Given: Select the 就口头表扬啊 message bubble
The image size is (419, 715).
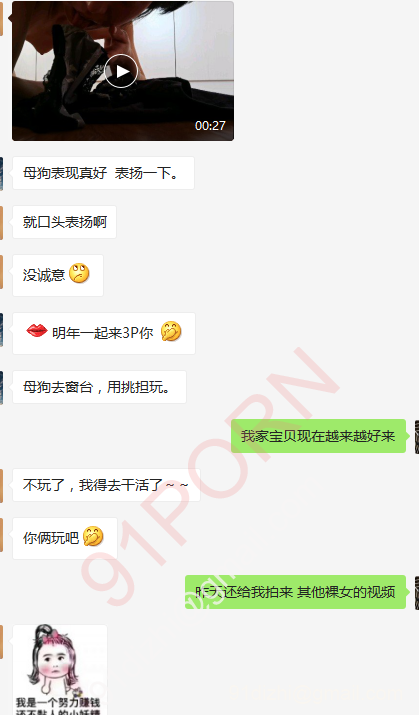Looking at the screenshot, I should click(x=64, y=222).
